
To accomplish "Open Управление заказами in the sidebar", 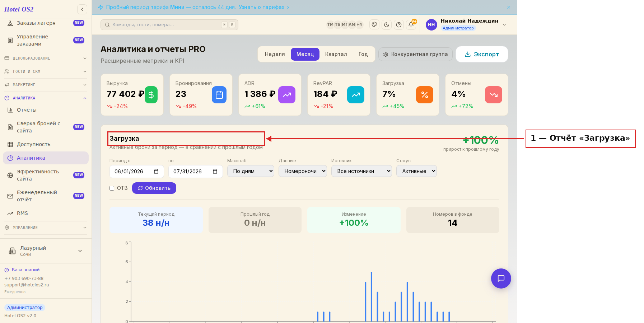I will pyautogui.click(x=46, y=40).
